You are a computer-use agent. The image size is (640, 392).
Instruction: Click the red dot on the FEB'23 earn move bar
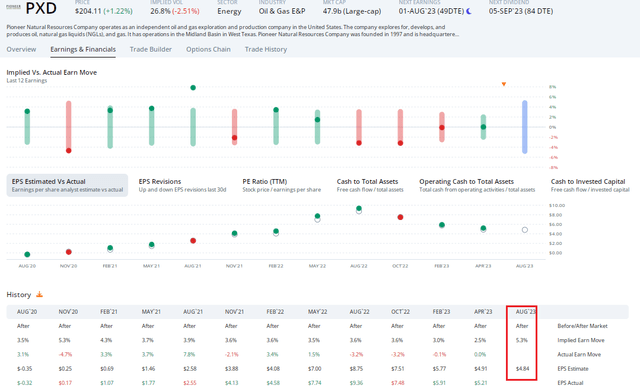pyautogui.click(x=442, y=127)
